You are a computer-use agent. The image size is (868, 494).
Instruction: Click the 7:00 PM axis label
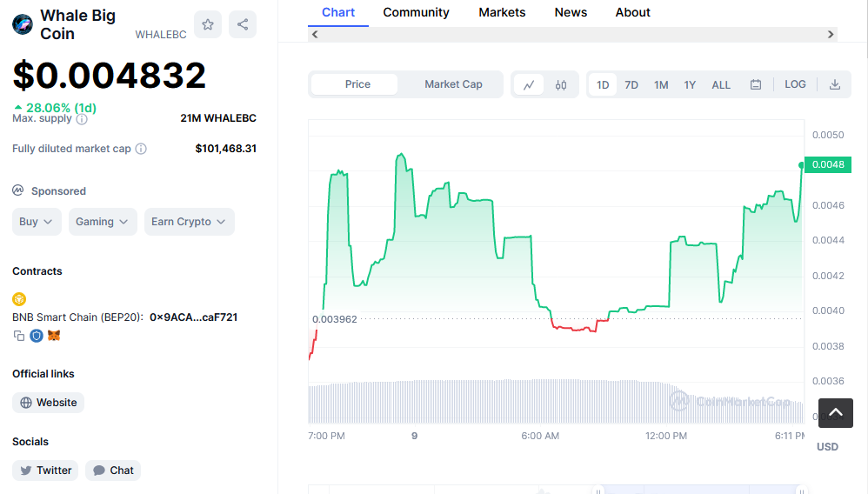tap(327, 436)
